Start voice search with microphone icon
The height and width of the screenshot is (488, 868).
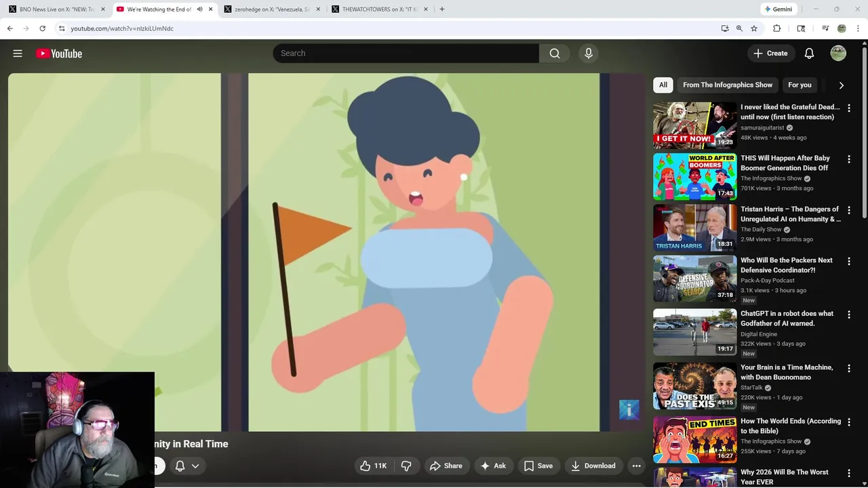(588, 54)
